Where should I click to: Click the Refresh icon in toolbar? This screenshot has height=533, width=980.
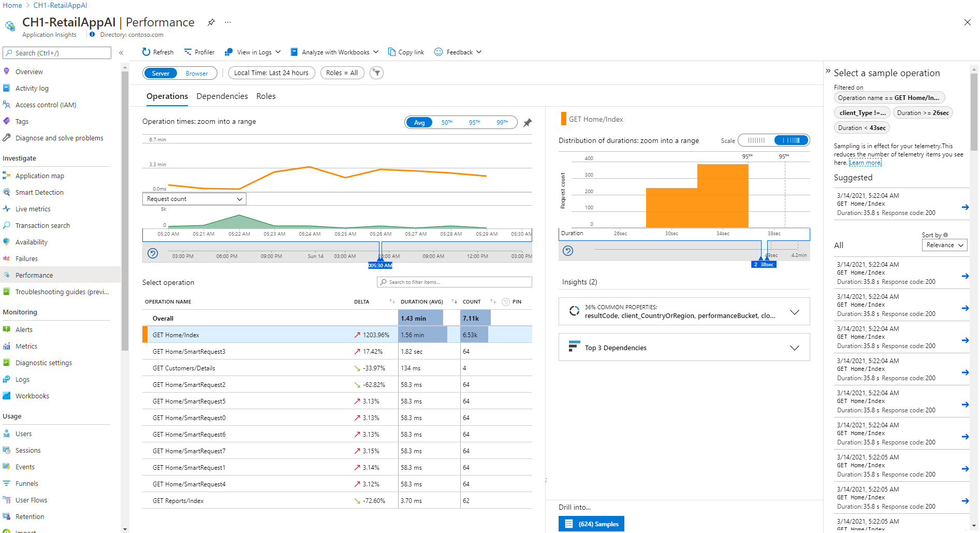(147, 52)
